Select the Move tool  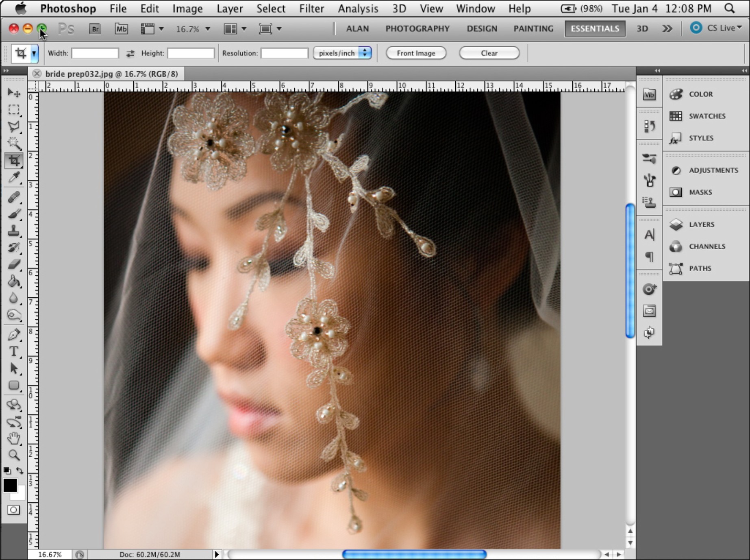coord(14,93)
